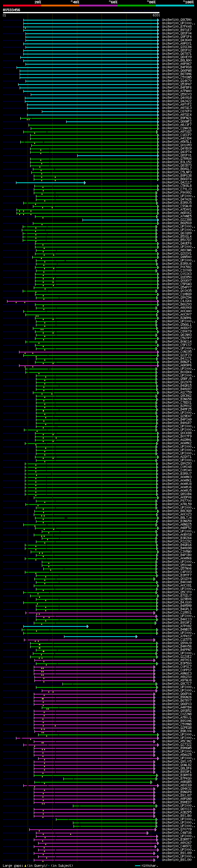Click the label UniRef100_Q42117
197x868 pixels.
(177, 183)
